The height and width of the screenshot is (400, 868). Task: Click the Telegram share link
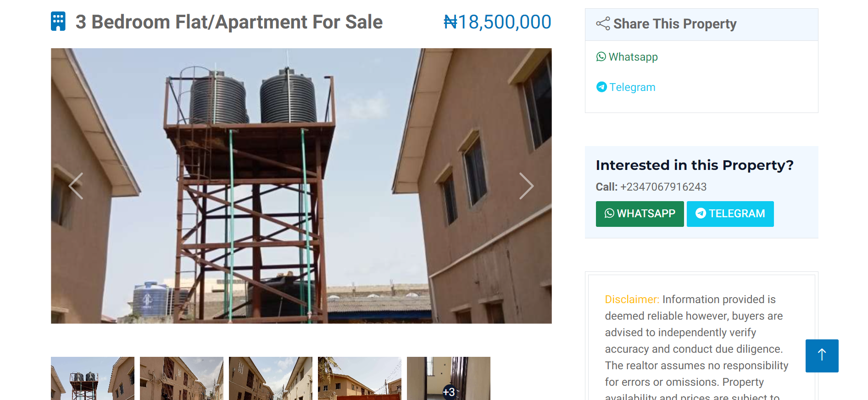(626, 87)
